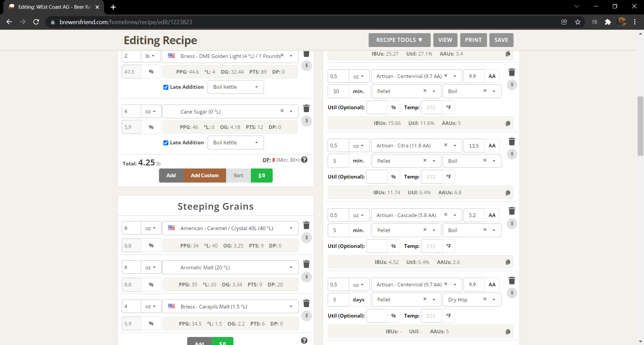Change unit dropdown for Cane Sugar amount
The image size is (644, 345).
pos(151,112)
